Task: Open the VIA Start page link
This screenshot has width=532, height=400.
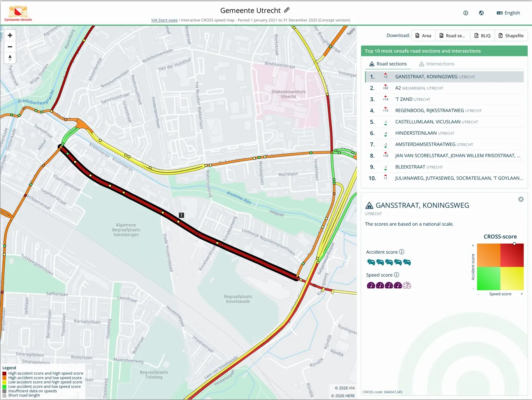Action: pos(164,20)
